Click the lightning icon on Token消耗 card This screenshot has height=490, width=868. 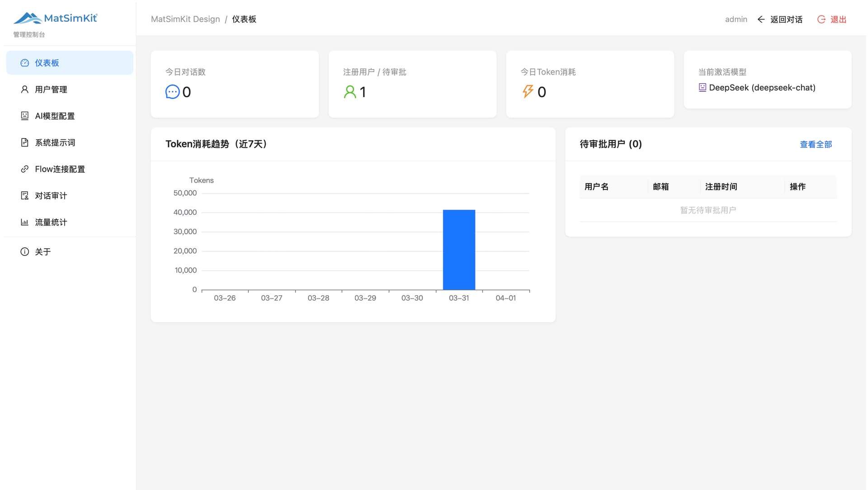coord(528,92)
